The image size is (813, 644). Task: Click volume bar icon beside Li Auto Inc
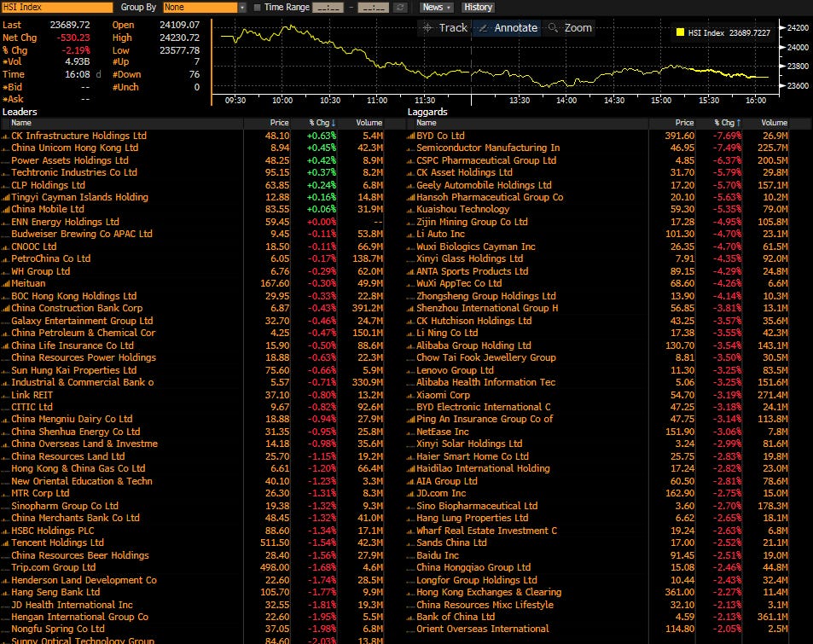pyautogui.click(x=410, y=235)
